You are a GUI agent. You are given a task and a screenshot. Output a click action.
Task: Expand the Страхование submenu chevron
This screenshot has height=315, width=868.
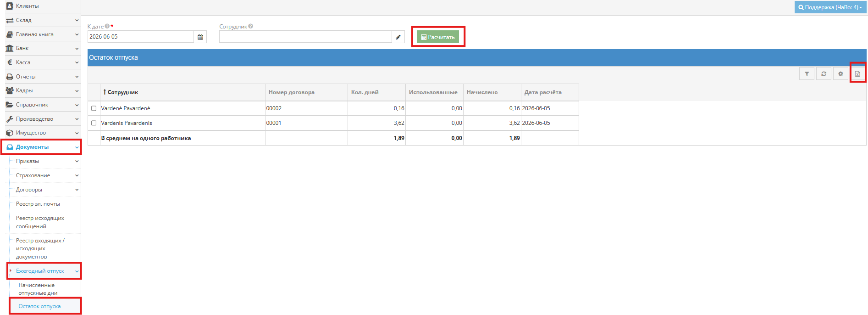point(77,175)
